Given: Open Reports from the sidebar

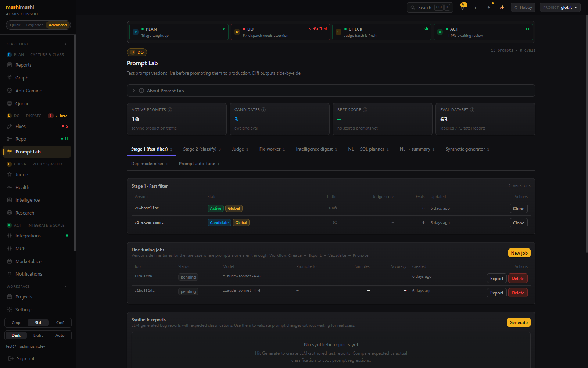Looking at the screenshot, I should pos(37,65).
